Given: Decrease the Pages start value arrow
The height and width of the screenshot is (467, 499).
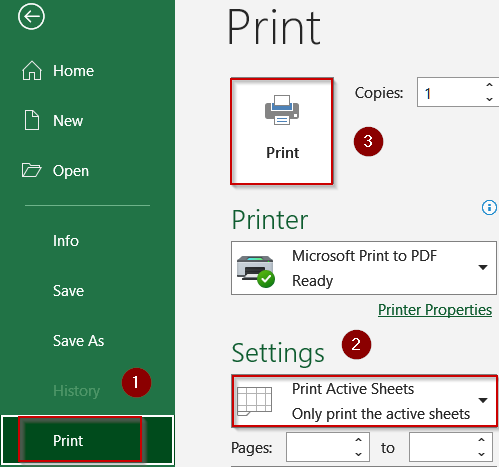Looking at the screenshot, I should pyautogui.click(x=358, y=454).
